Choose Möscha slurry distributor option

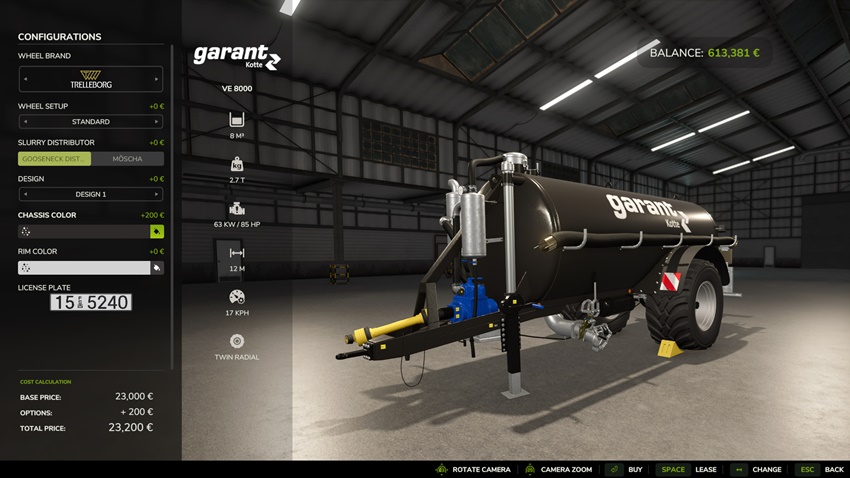pos(127,159)
